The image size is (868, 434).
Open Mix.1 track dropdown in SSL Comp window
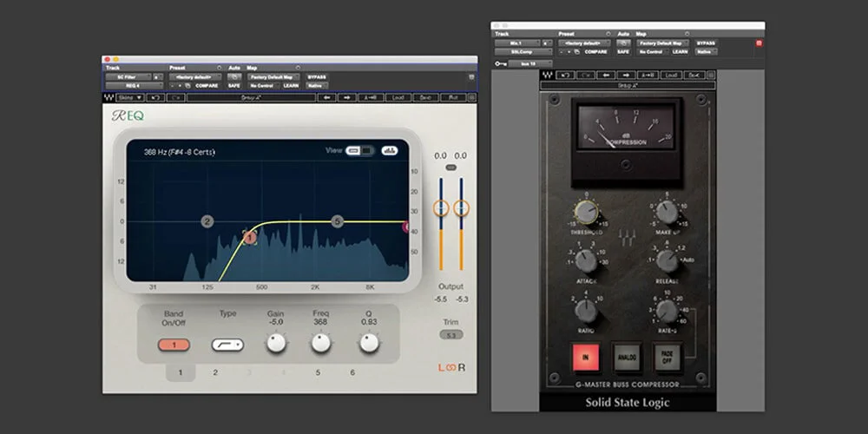coord(517,43)
